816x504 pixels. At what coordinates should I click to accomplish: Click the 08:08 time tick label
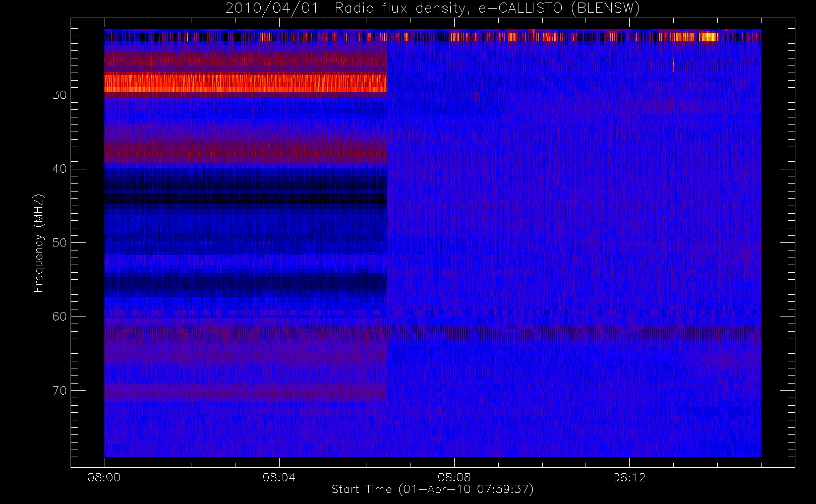coord(454,477)
